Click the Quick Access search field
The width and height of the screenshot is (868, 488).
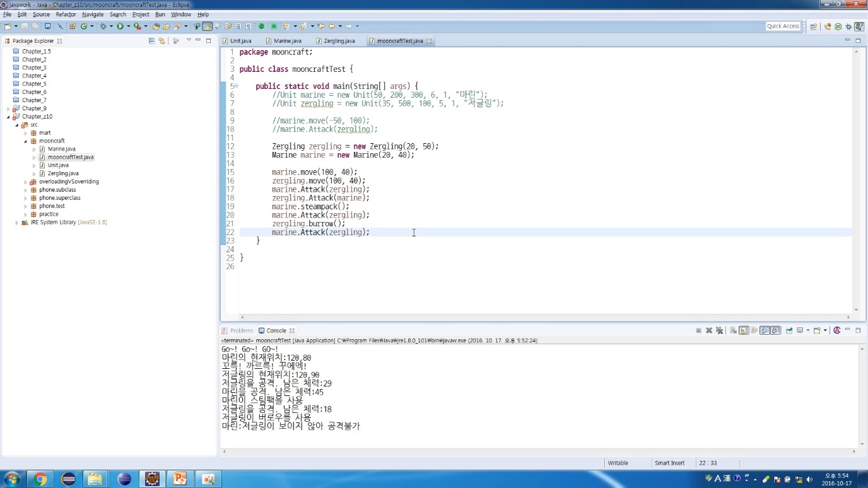(x=783, y=26)
